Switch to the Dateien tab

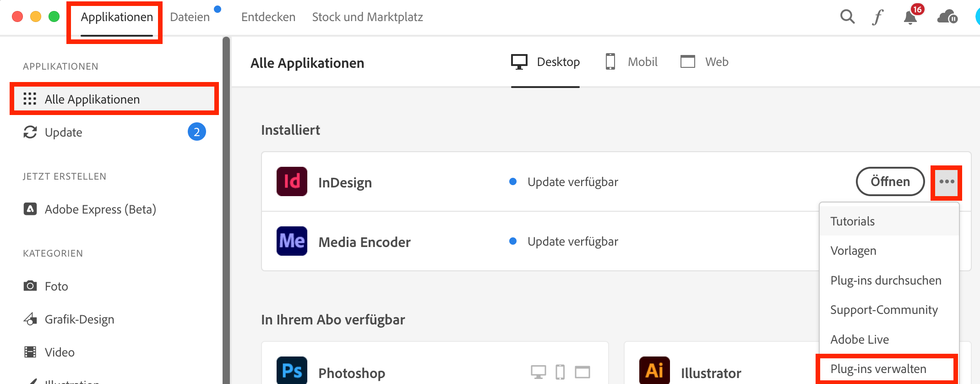tap(190, 17)
